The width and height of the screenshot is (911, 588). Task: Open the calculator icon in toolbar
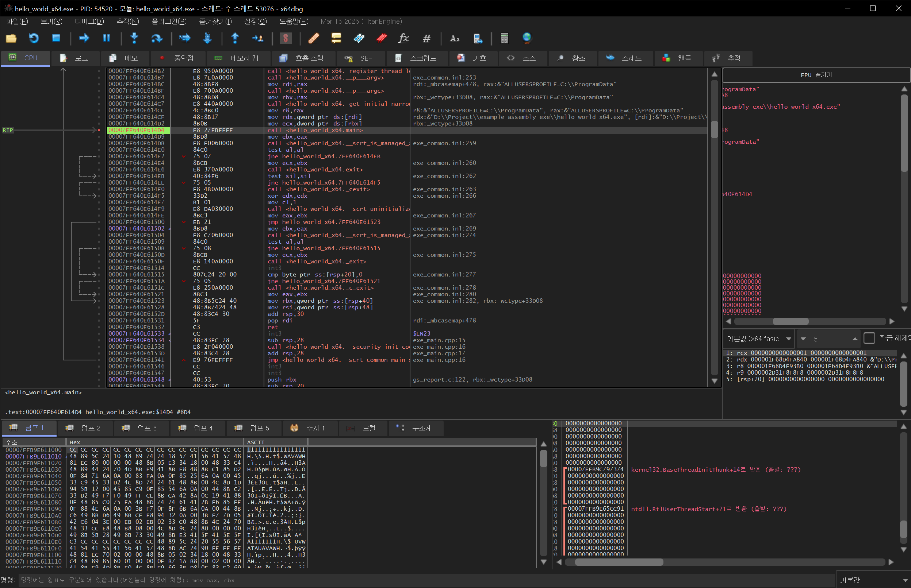[504, 38]
